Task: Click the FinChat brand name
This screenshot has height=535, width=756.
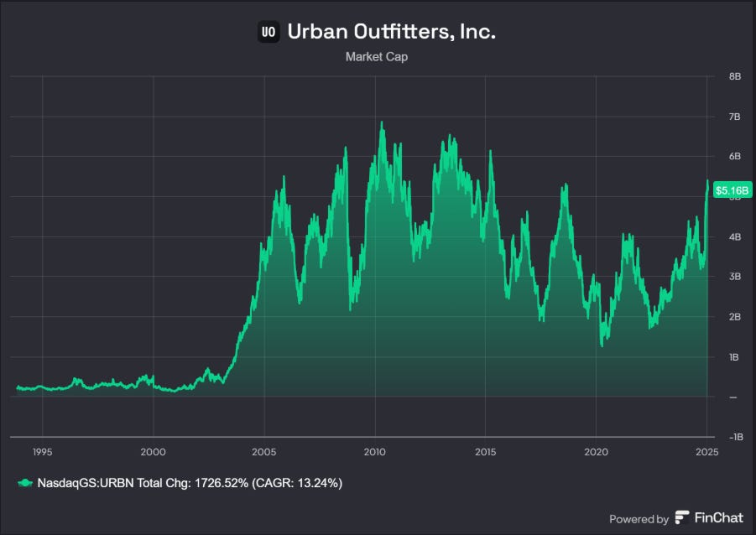Action: [x=719, y=517]
